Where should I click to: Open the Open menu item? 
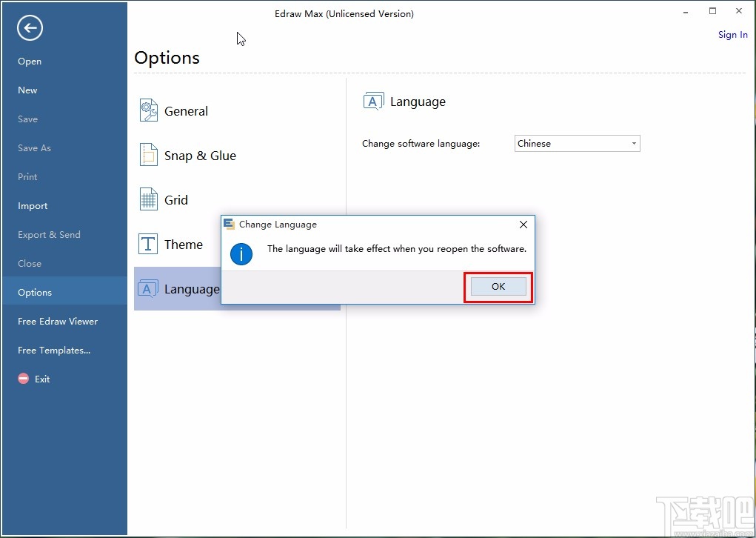coord(30,62)
